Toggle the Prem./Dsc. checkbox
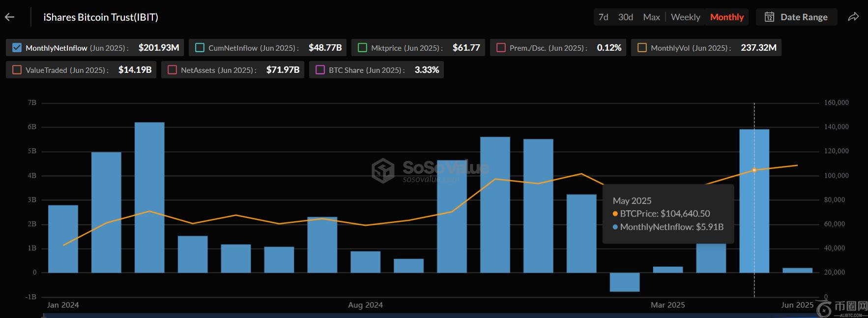This screenshot has width=868, height=318. [x=501, y=48]
